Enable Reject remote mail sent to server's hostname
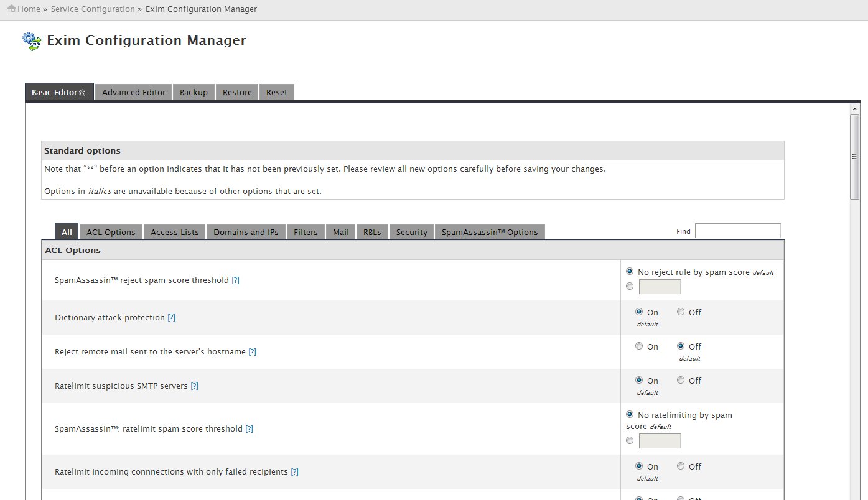868x500 pixels. tap(639, 346)
